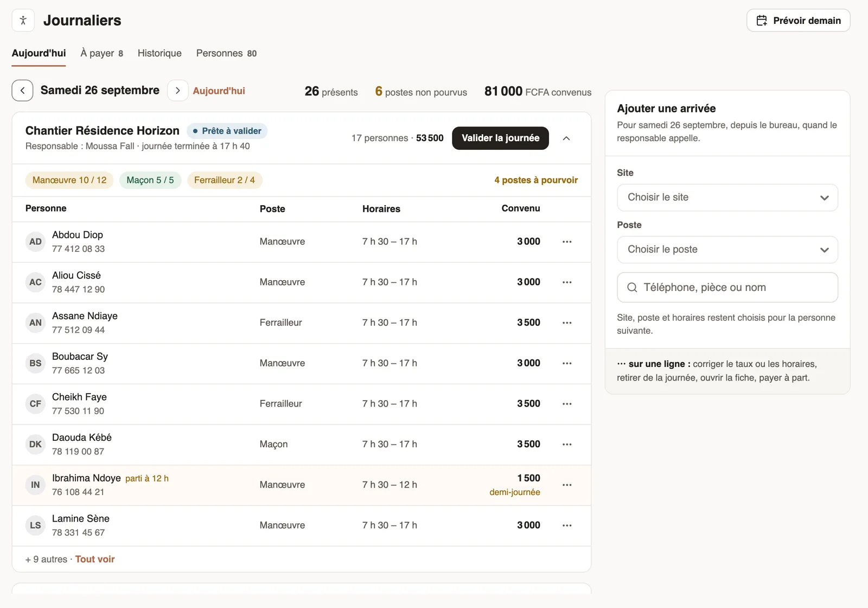Click the AD avatar of Abdou Diop
Image resolution: width=868 pixels, height=608 pixels.
35,242
